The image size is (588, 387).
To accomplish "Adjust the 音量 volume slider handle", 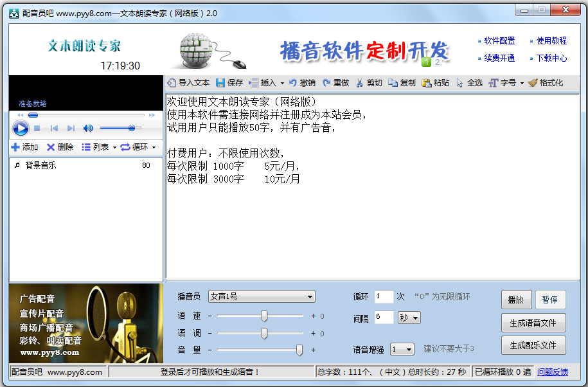I will click(x=299, y=350).
